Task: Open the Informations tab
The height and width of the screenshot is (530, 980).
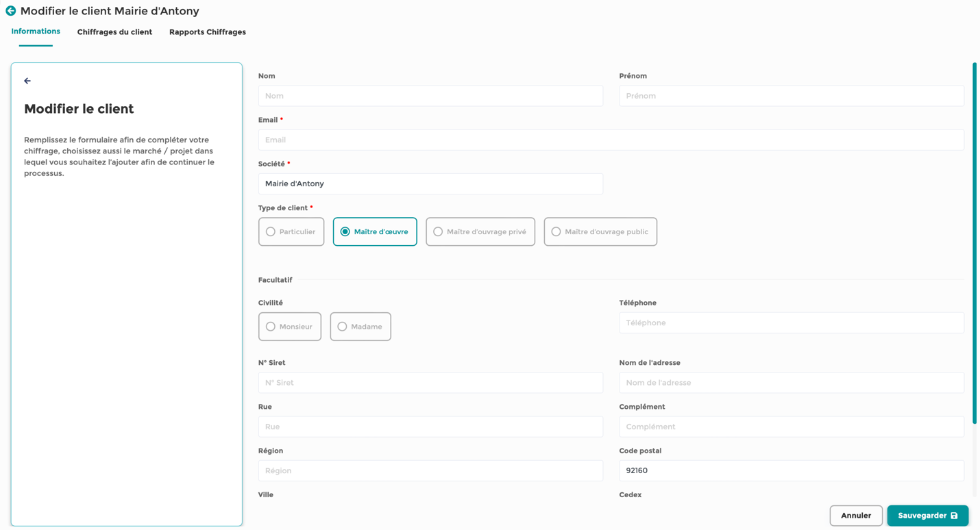Action: click(x=36, y=31)
